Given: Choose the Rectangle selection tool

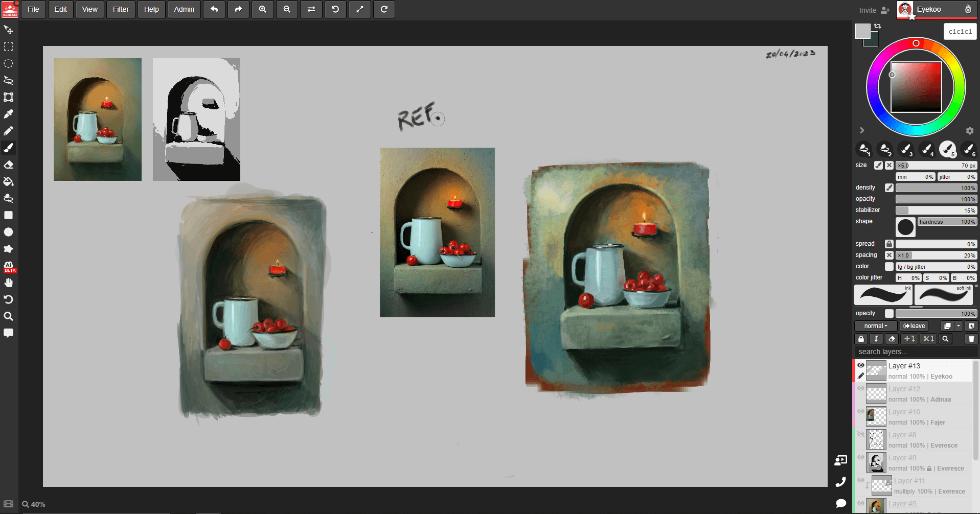Looking at the screenshot, I should point(9,46).
